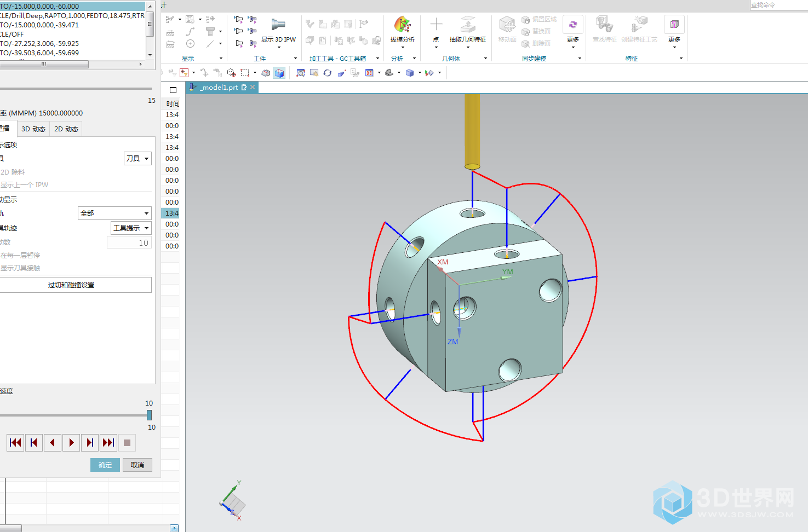Click the magenta feature icon above Feature More

click(674, 25)
